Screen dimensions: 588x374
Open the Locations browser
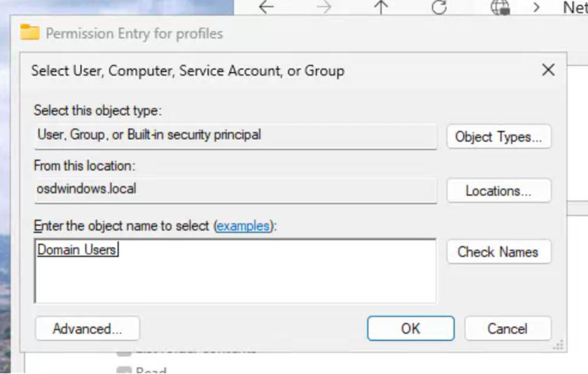pyautogui.click(x=498, y=191)
